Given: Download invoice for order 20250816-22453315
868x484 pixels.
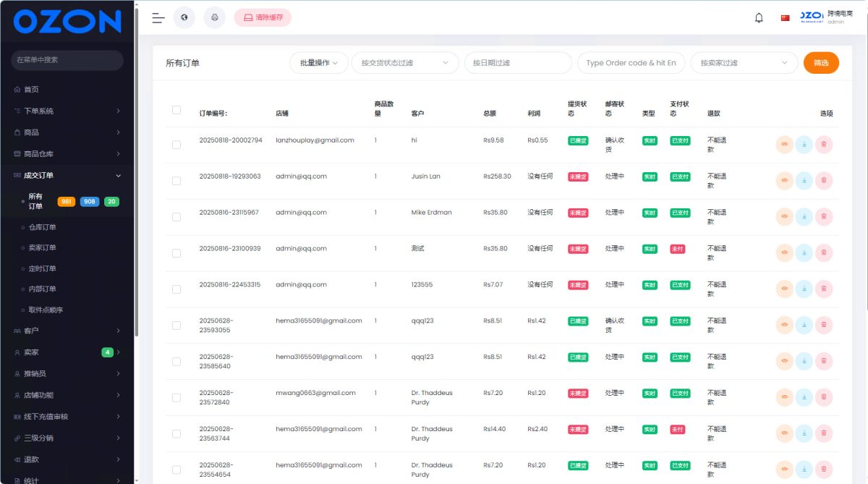Looking at the screenshot, I should coord(804,289).
